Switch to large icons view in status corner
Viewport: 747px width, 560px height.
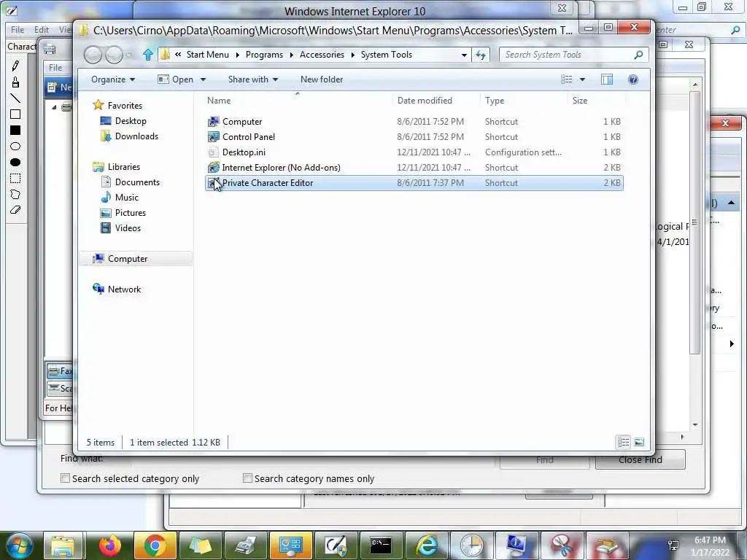click(639, 443)
